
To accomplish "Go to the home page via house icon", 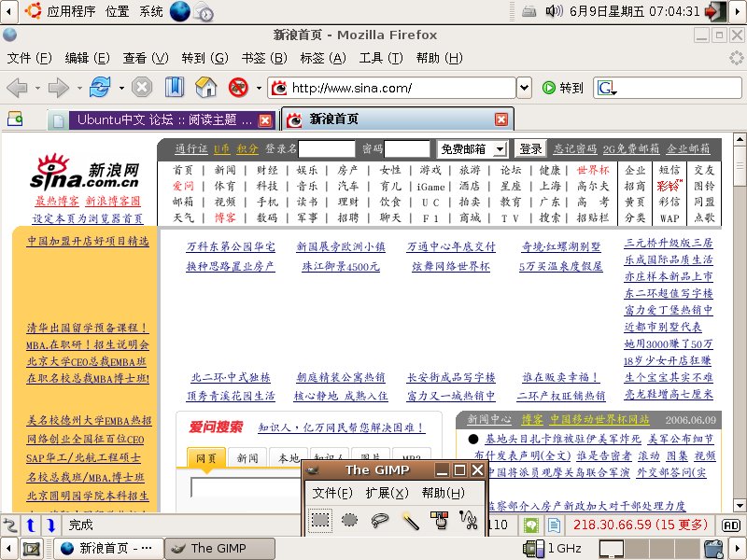I will click(206, 88).
